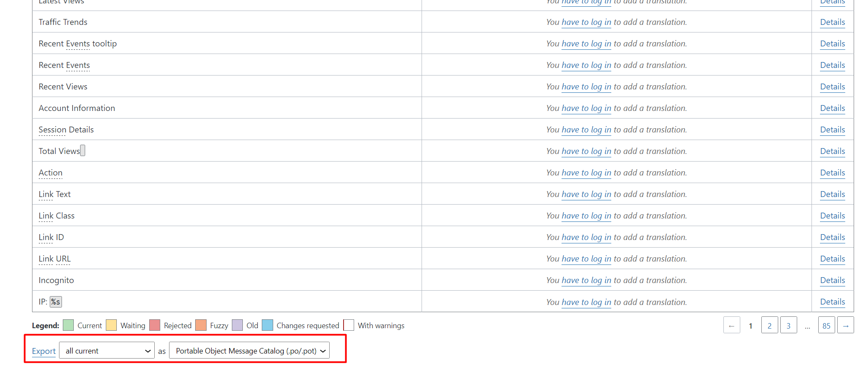Select the 'Session Details' original string
The image size is (868, 367).
(x=66, y=130)
